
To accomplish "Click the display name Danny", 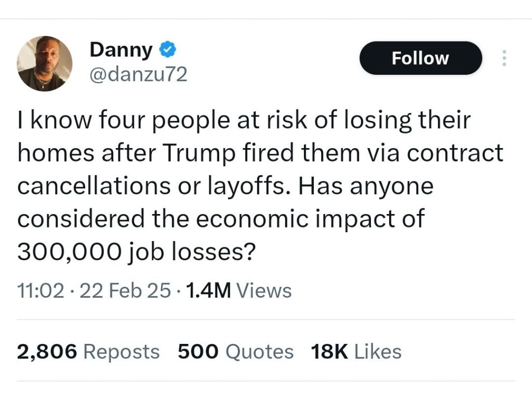I will pyautogui.click(x=121, y=50).
